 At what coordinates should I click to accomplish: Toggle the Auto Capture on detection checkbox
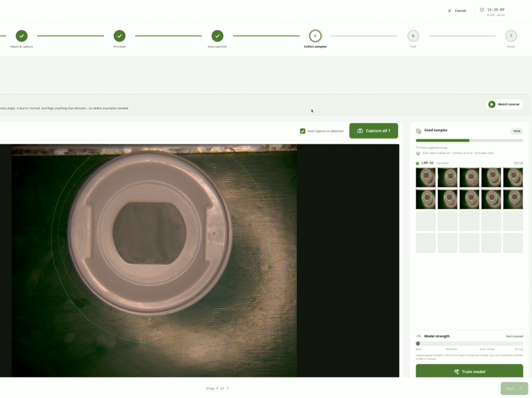pyautogui.click(x=302, y=131)
